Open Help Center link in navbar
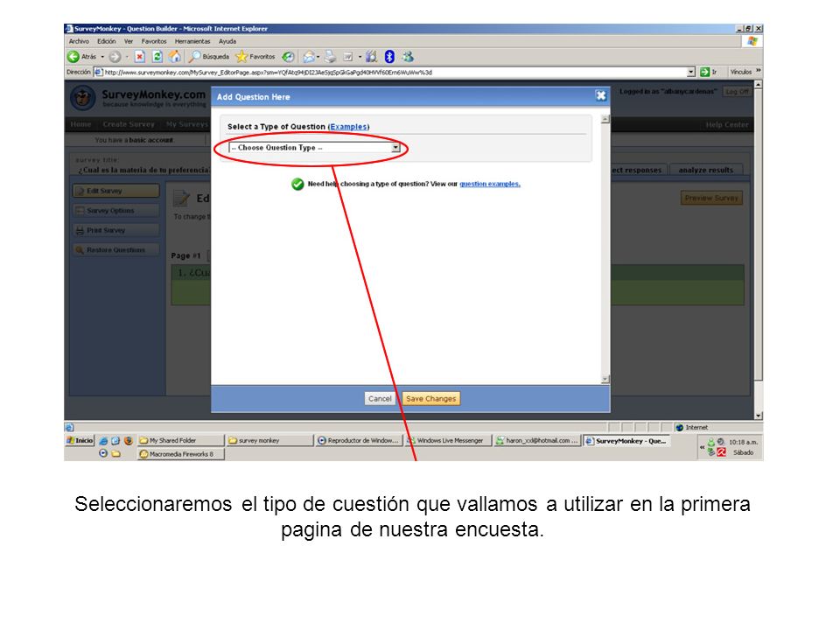 (x=726, y=124)
